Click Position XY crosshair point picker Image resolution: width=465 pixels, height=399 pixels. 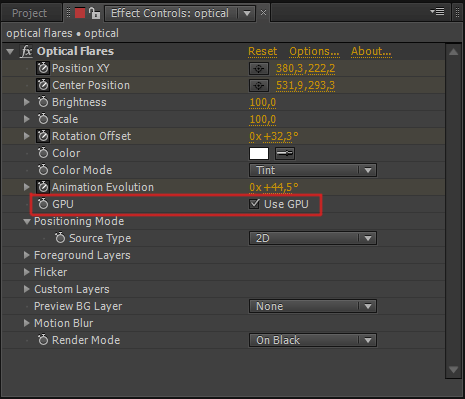259,69
